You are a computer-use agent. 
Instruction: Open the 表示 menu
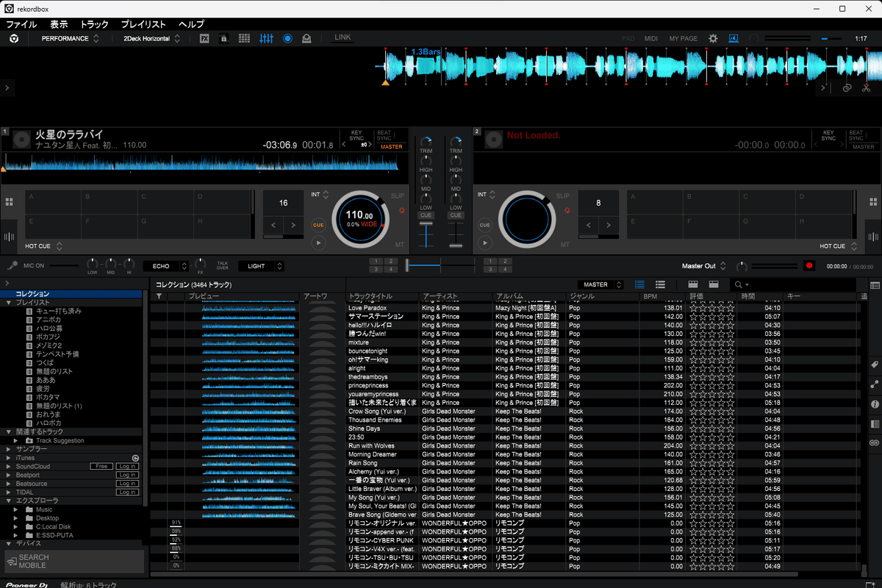(x=59, y=24)
